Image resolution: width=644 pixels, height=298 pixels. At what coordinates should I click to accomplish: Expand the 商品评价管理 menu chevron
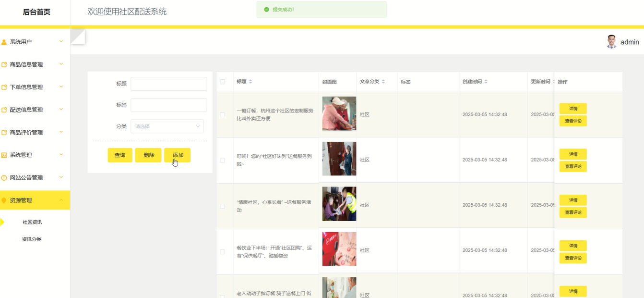pos(61,132)
